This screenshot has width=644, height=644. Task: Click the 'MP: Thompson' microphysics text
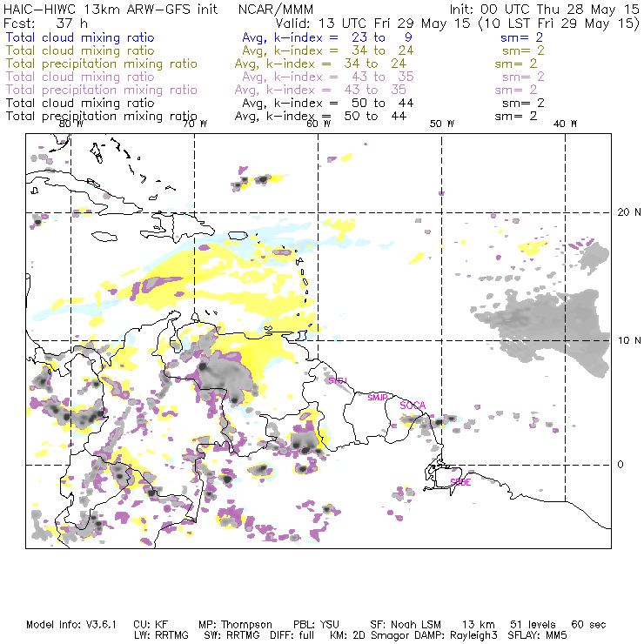pos(235,625)
